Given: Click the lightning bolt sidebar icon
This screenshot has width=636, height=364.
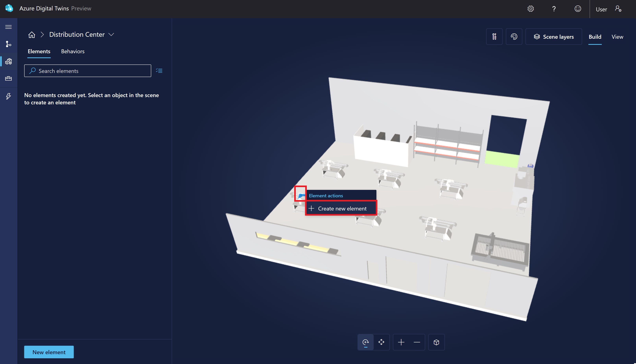Looking at the screenshot, I should pos(8,96).
